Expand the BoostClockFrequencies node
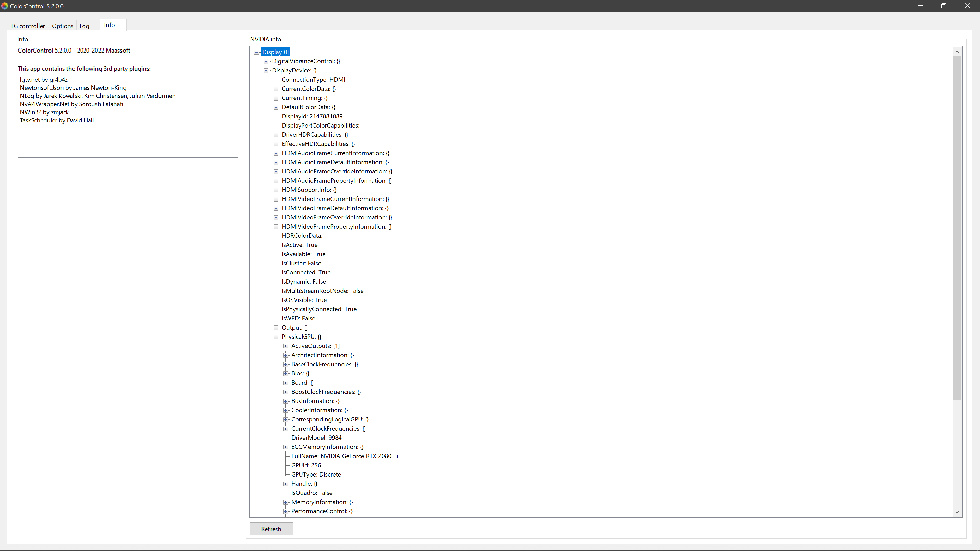 click(286, 392)
